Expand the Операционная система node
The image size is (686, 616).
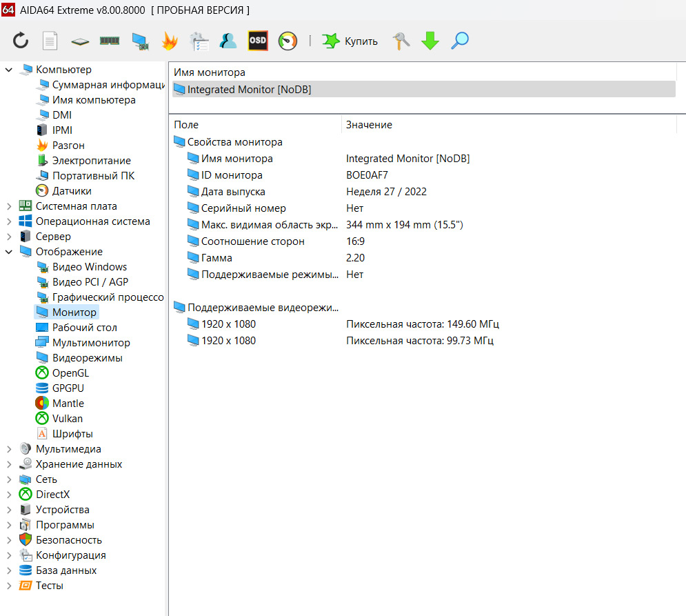(9, 221)
